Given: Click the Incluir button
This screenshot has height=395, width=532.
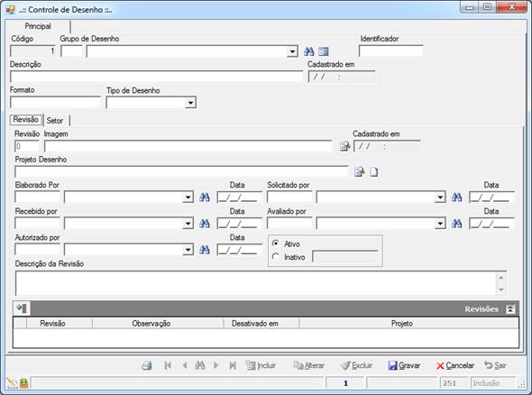Looking at the screenshot, I should tap(261, 365).
